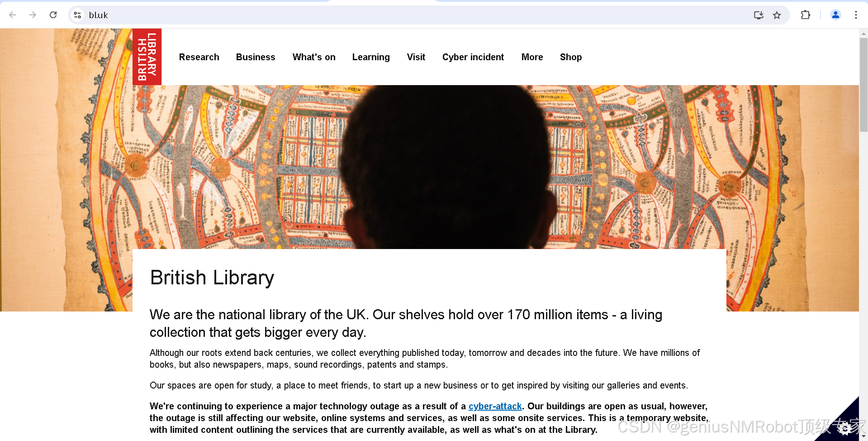Click the British Library red logo

pos(147,57)
